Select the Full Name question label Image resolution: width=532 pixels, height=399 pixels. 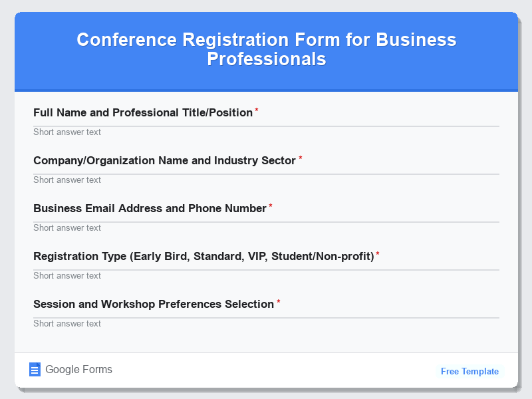click(143, 112)
